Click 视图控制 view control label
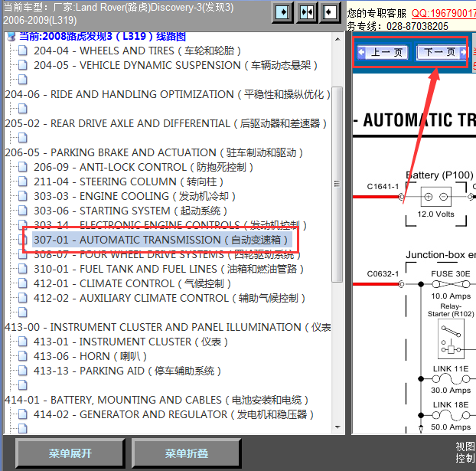 click(x=465, y=453)
